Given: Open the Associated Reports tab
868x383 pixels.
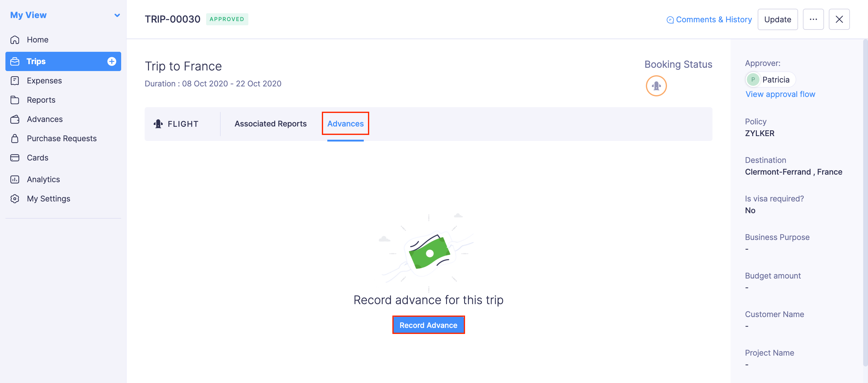Looking at the screenshot, I should click(270, 123).
